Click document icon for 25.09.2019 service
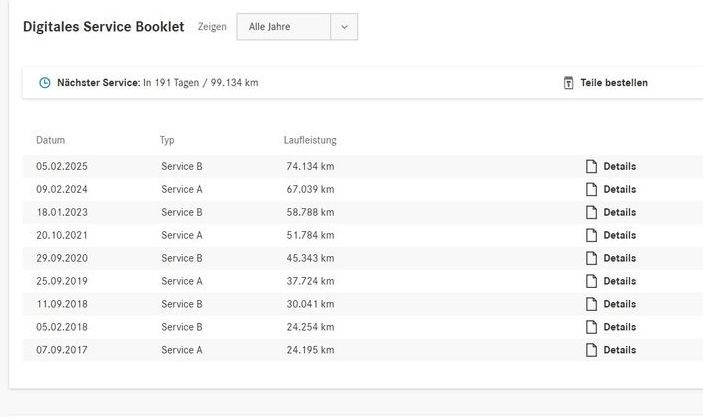The image size is (703, 417). click(591, 282)
